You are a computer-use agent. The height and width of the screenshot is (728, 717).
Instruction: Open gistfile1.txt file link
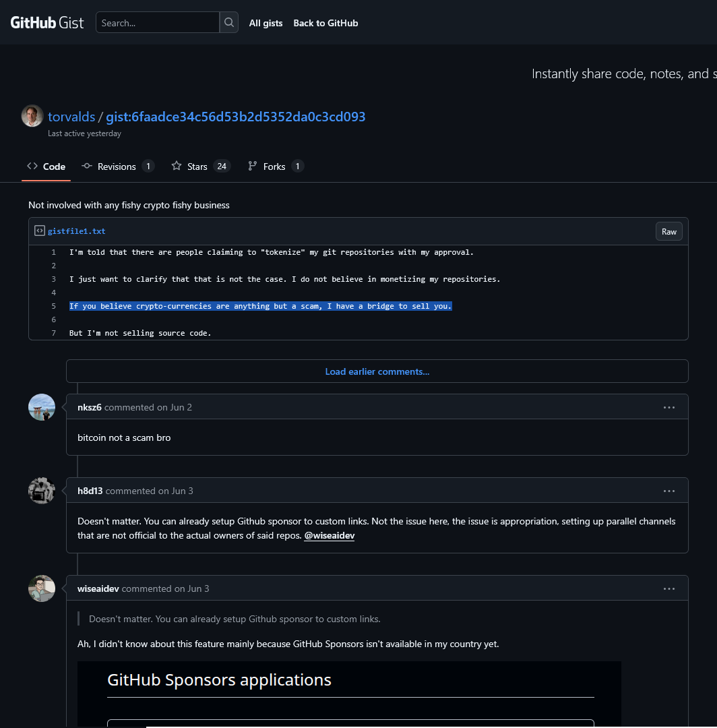(77, 231)
